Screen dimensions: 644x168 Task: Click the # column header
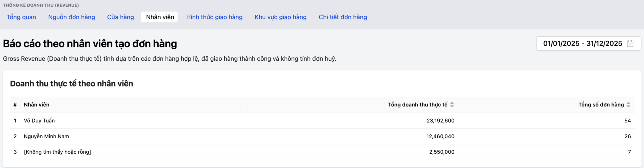tap(15, 105)
